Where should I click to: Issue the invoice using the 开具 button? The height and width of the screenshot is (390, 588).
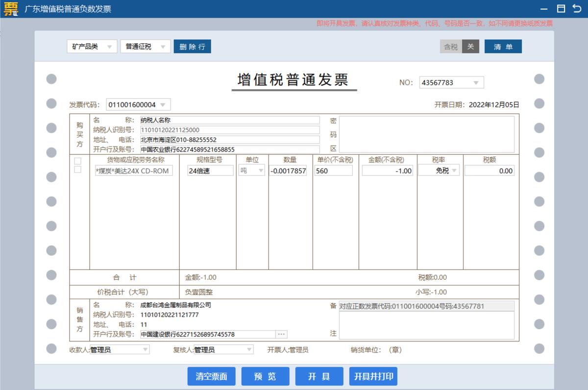[319, 376]
